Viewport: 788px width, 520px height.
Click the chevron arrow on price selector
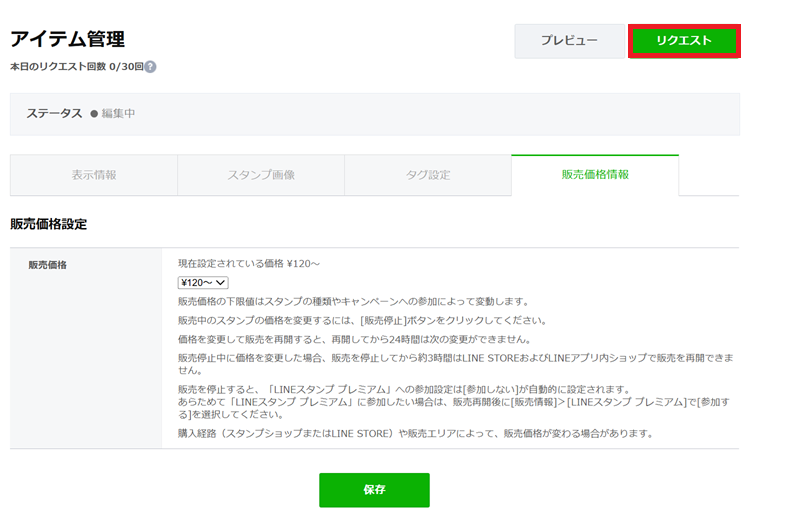(x=221, y=283)
